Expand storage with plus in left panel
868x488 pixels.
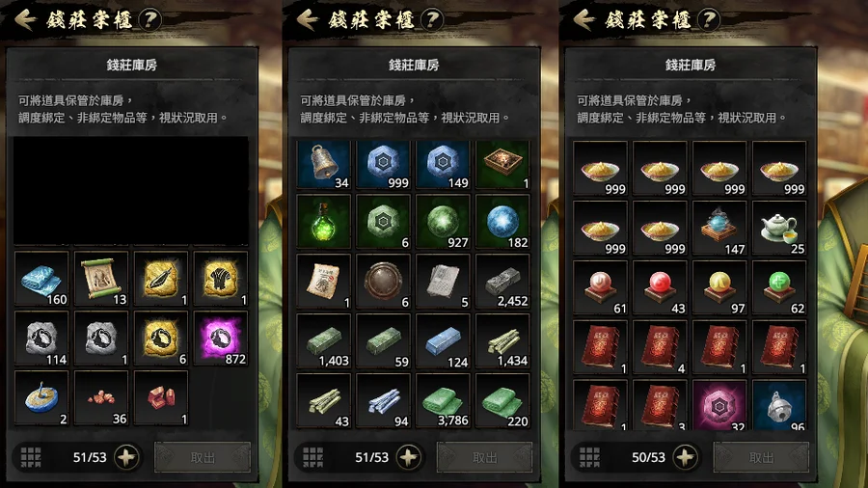[x=126, y=457]
